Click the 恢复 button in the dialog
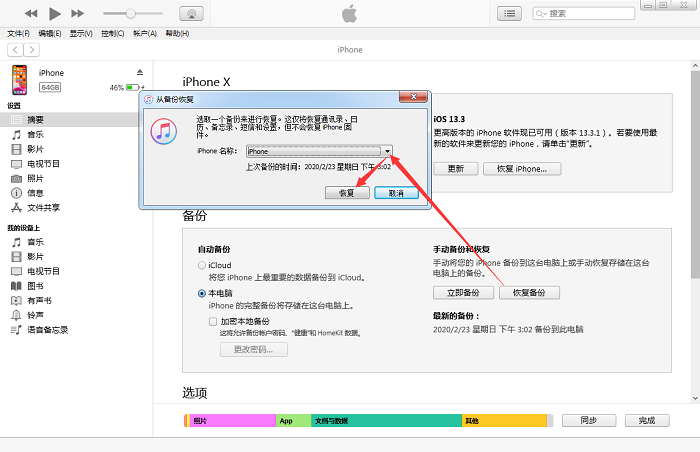This screenshot has height=452, width=700. tap(347, 193)
